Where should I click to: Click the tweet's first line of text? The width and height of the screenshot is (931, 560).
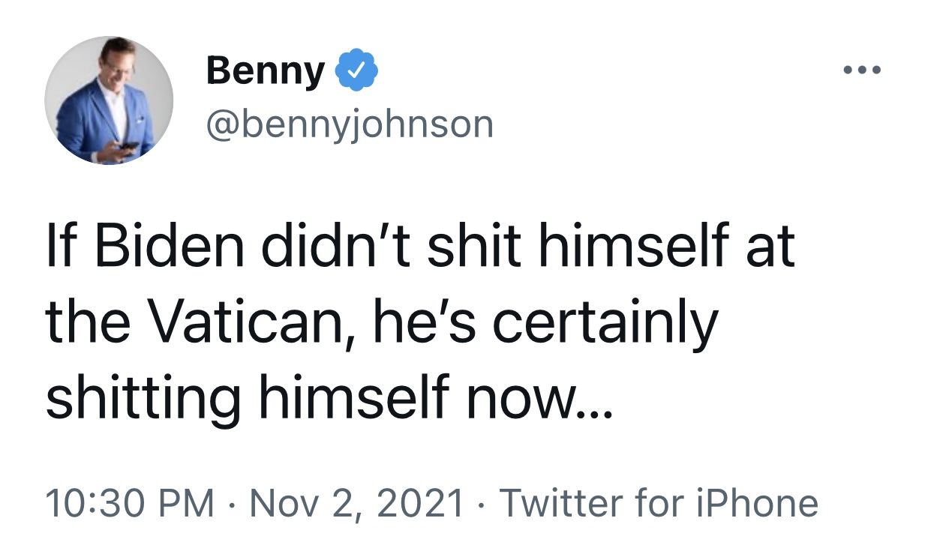pos(420,248)
